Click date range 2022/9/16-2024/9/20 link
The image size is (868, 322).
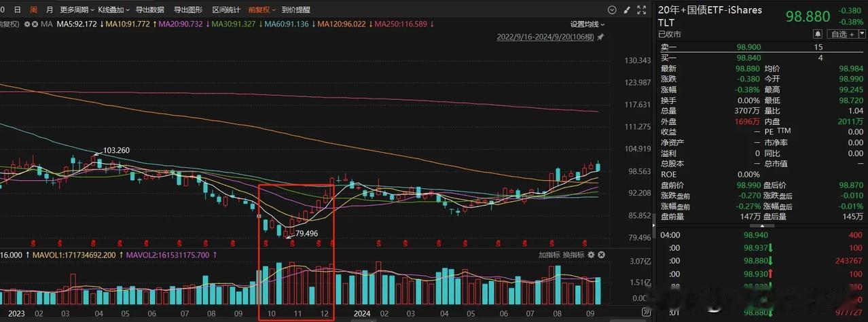(x=545, y=37)
